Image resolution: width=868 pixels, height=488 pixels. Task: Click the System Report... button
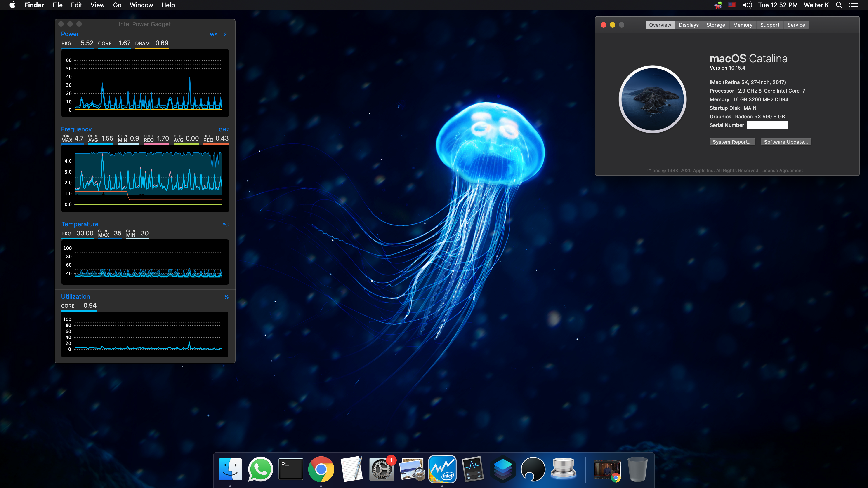(x=732, y=142)
